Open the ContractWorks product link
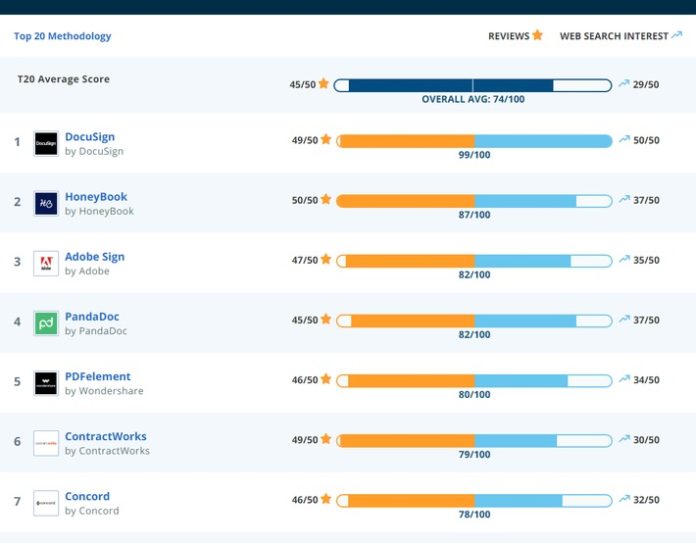The image size is (696, 543). 106,436
